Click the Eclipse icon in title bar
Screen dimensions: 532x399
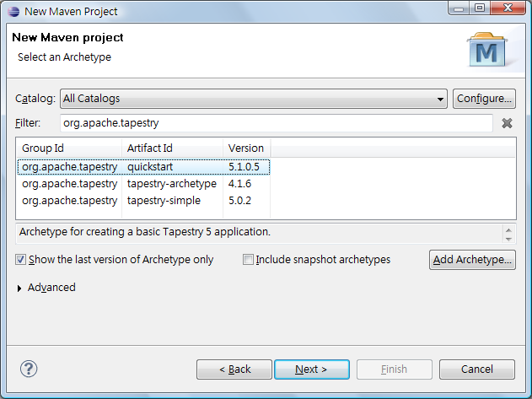(x=14, y=12)
